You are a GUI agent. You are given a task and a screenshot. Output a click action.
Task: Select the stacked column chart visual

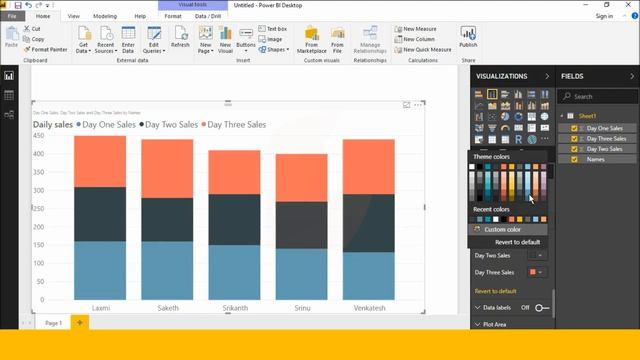click(492, 94)
